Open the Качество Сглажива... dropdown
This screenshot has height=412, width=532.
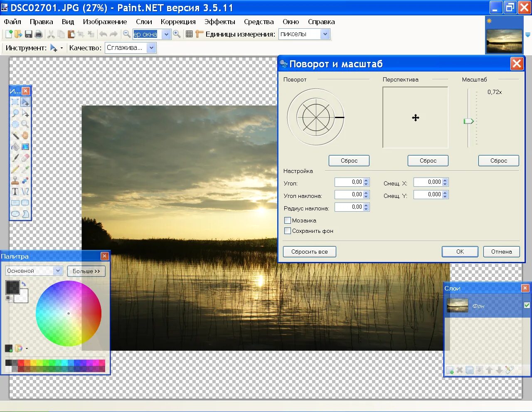(152, 48)
